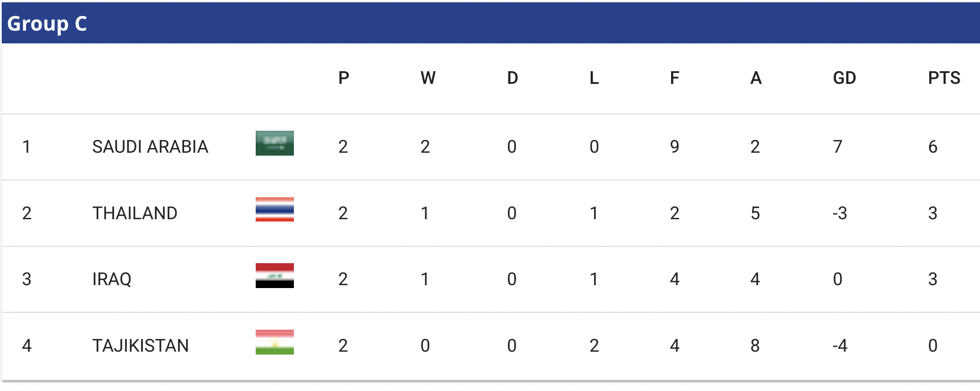Screen dimensions: 980x391
Task: Click the W column header
Action: pyautogui.click(x=428, y=78)
